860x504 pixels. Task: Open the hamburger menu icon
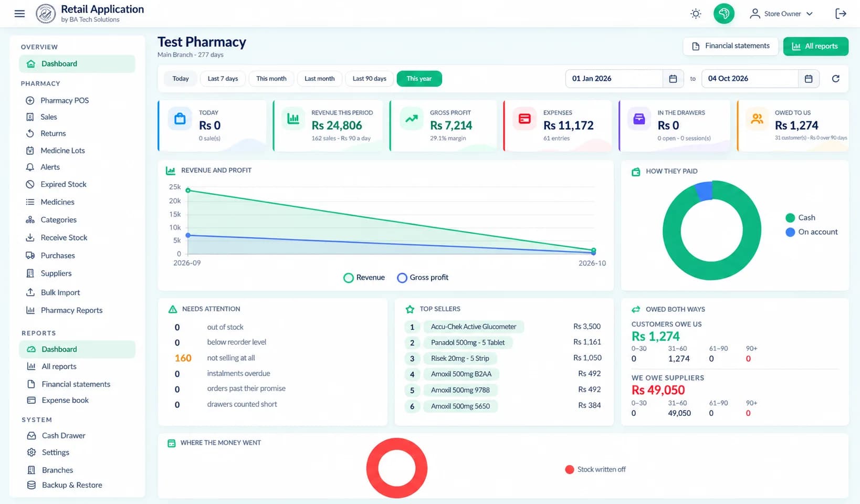[x=19, y=14]
